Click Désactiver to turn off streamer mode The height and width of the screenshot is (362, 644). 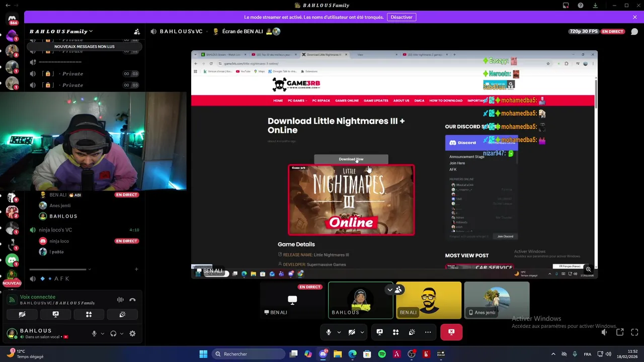tap(401, 17)
